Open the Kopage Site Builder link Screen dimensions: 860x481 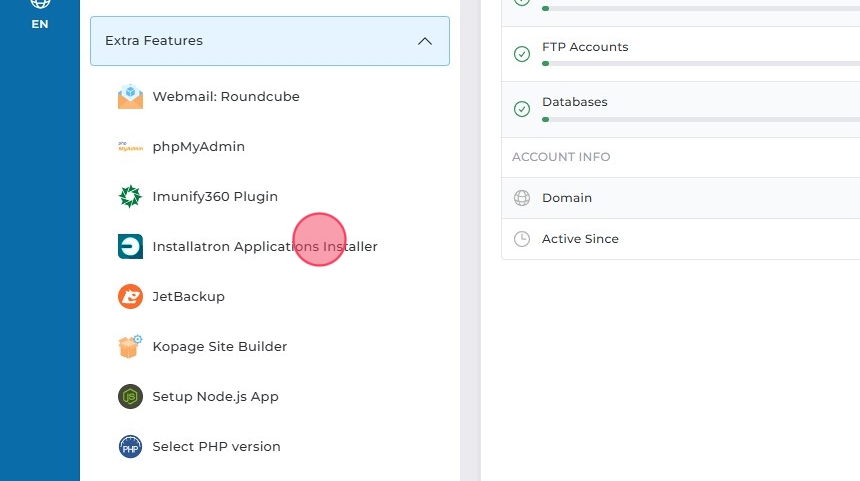[220, 347]
